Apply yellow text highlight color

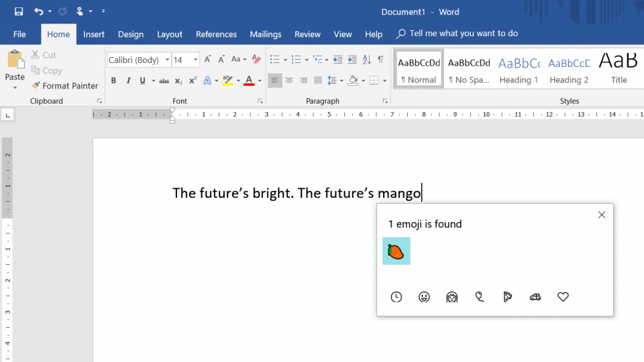click(228, 80)
